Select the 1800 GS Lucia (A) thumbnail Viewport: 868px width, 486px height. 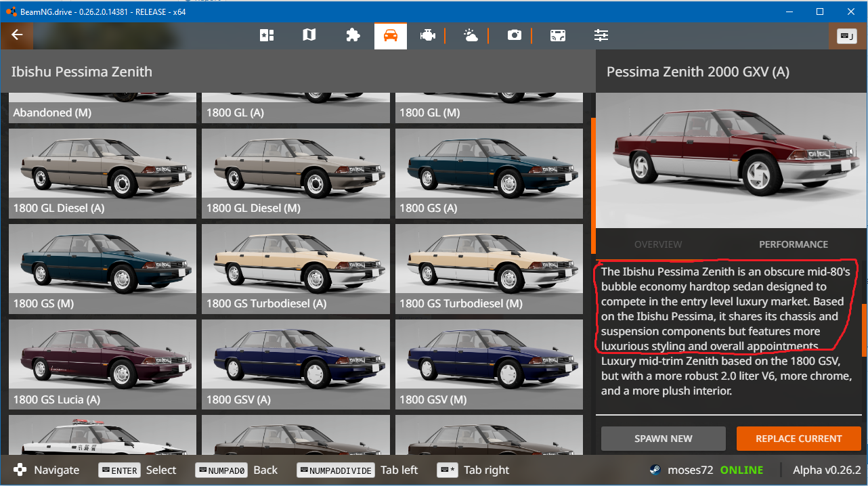point(102,364)
